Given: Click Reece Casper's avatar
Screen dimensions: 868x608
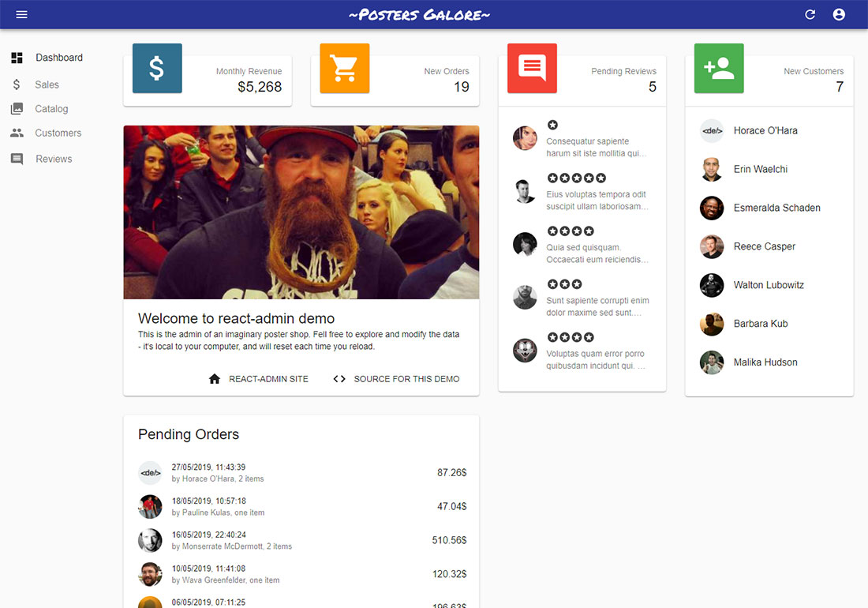Looking at the screenshot, I should pyautogui.click(x=712, y=246).
